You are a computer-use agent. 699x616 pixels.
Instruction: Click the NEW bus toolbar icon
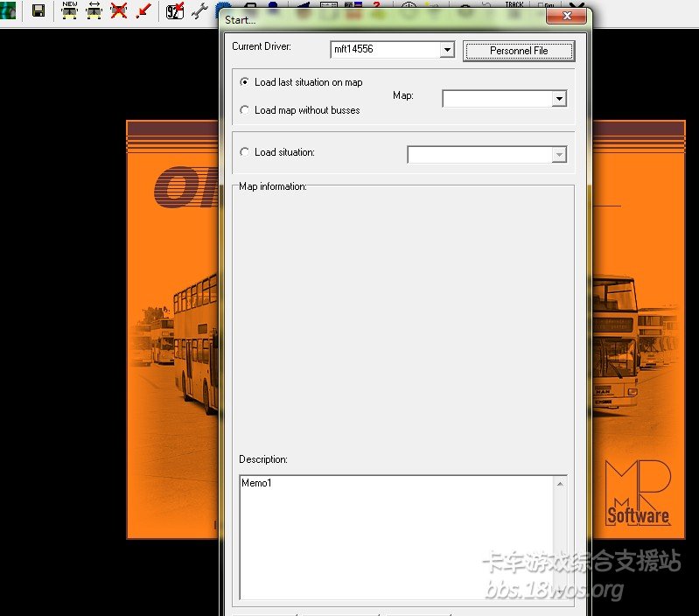point(69,10)
